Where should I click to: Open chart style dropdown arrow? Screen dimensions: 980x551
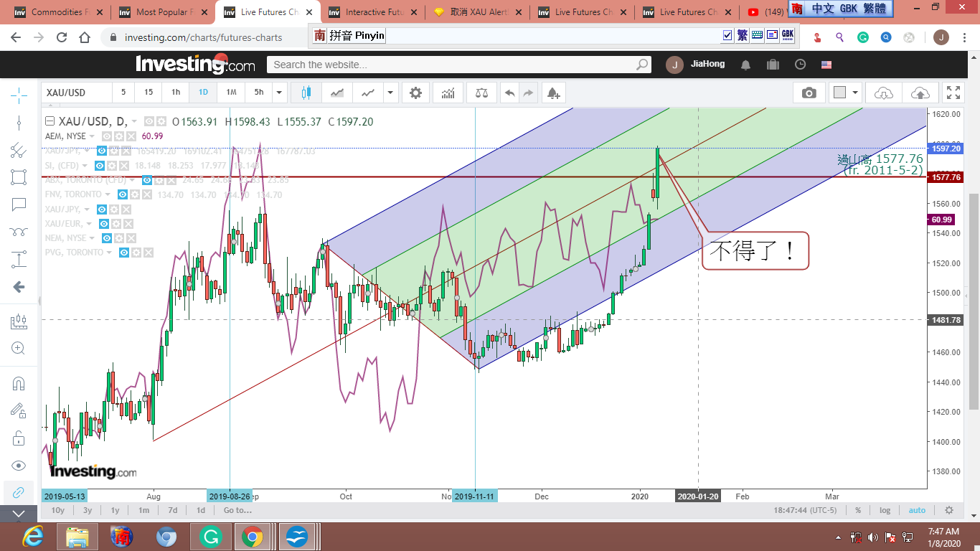point(390,93)
